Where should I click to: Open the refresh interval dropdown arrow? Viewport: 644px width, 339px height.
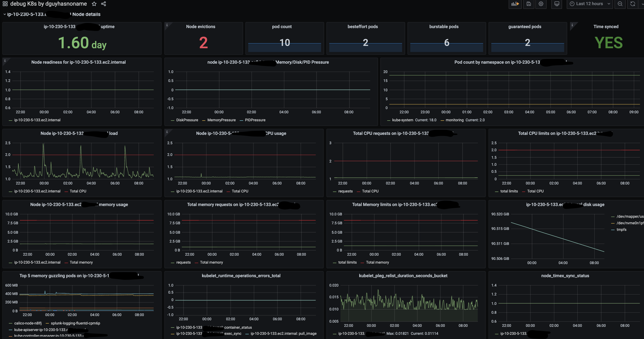point(641,4)
